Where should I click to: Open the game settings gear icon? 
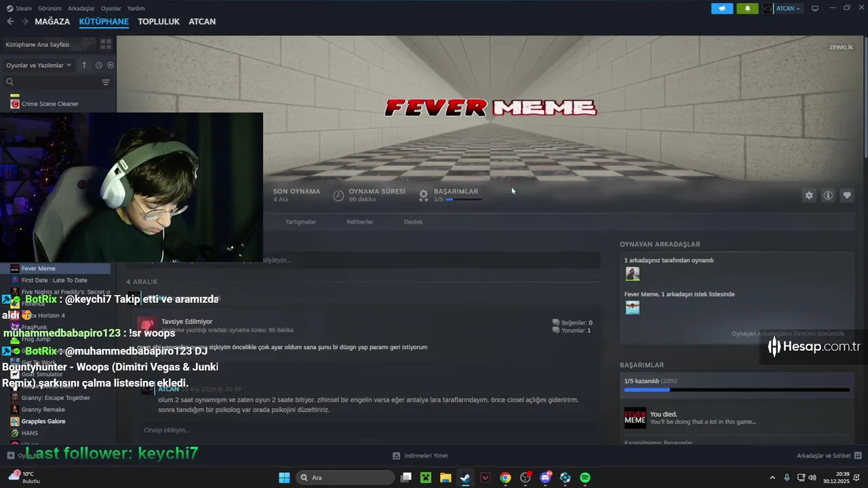click(809, 195)
